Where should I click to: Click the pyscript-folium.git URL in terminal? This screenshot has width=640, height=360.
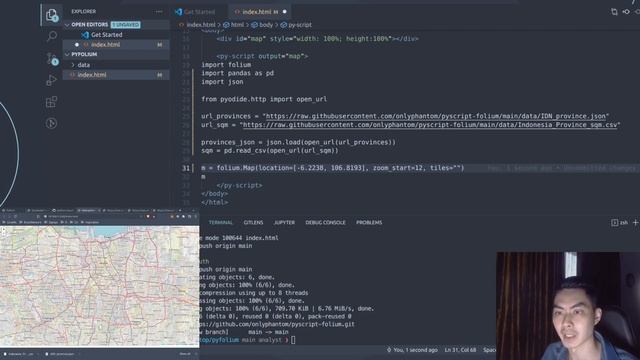pos(278,324)
